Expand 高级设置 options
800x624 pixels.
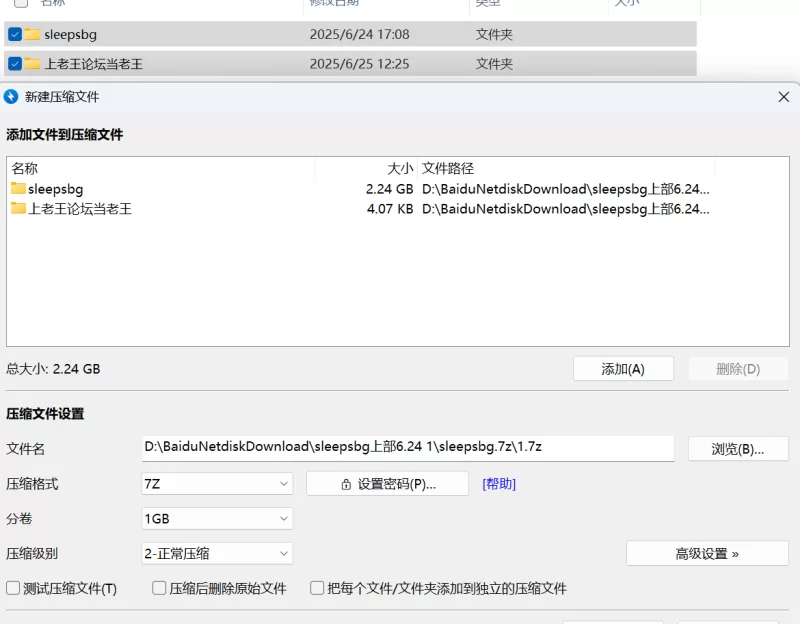707,554
